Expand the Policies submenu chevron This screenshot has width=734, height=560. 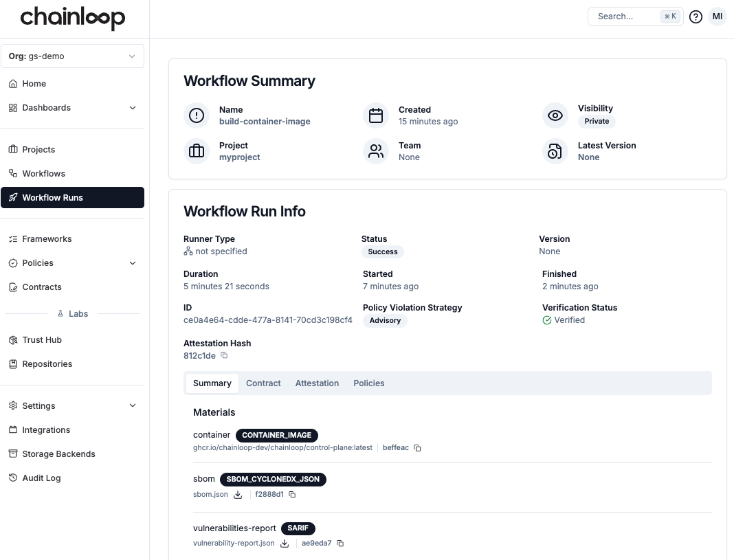pos(133,263)
